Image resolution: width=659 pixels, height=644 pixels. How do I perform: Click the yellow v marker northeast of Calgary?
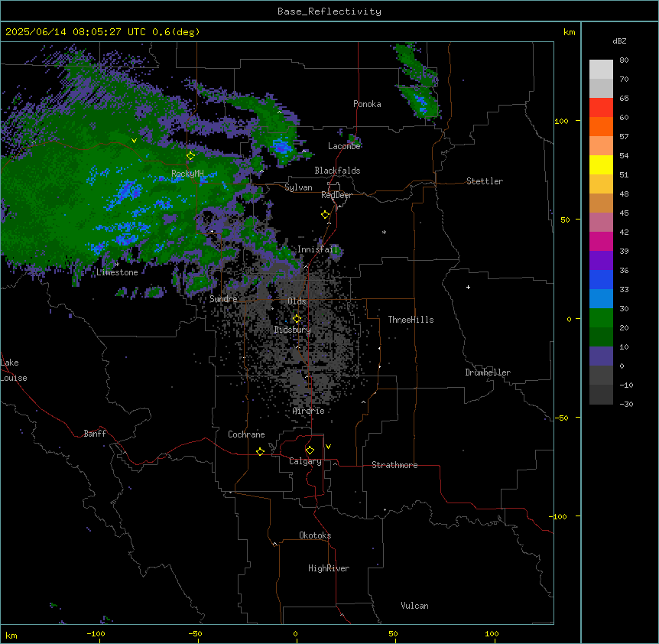tap(328, 447)
